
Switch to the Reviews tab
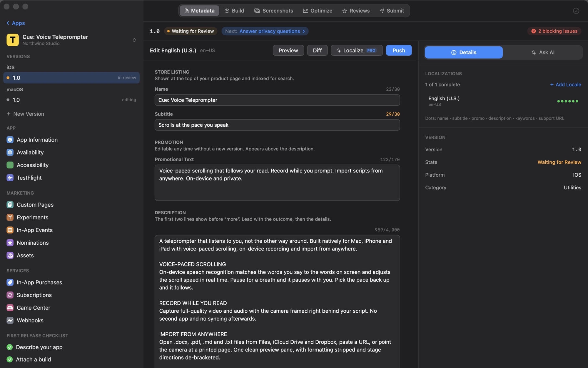(x=356, y=11)
